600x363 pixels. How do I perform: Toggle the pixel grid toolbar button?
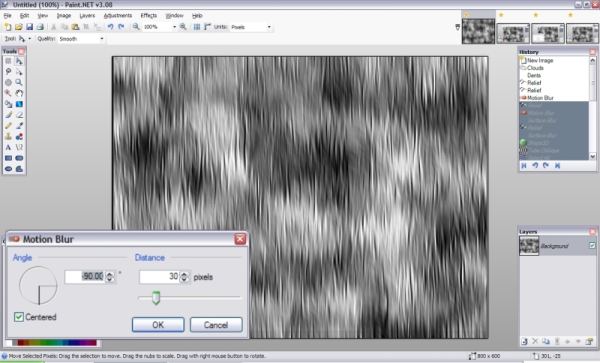click(197, 27)
